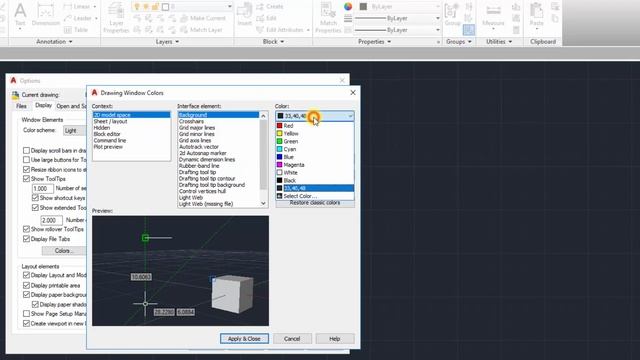Uncheck Show shortcut keys checkbox
The height and width of the screenshot is (360, 640).
point(36,198)
